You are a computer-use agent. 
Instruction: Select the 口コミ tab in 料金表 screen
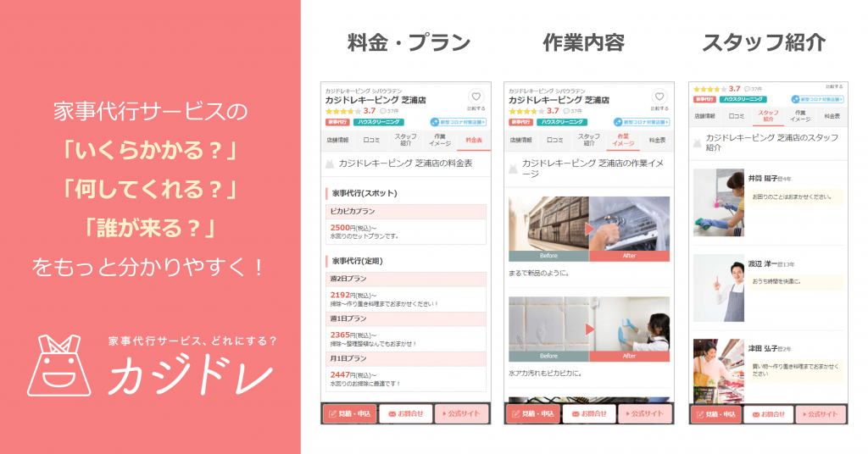(x=371, y=140)
